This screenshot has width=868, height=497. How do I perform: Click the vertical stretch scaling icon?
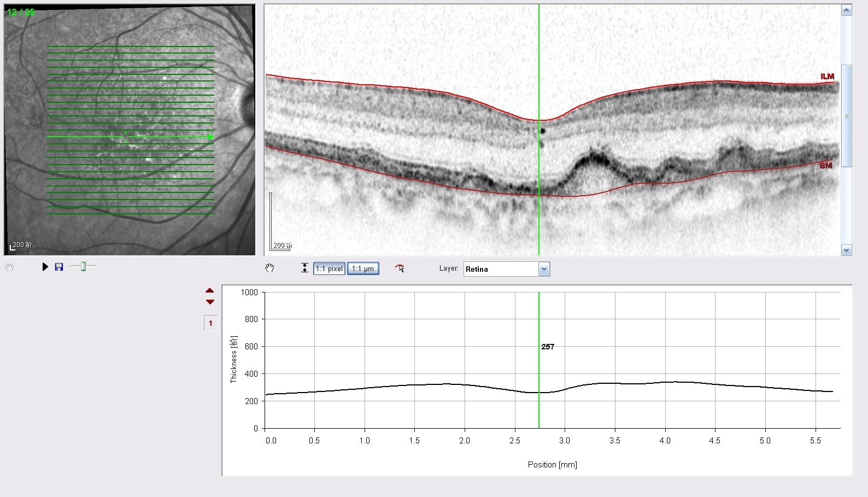304,268
